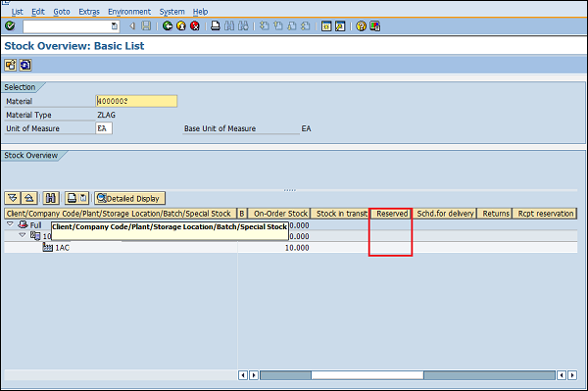588x391 pixels.
Task: Collapse the company code 10 tree node
Action: pyautogui.click(x=23, y=236)
